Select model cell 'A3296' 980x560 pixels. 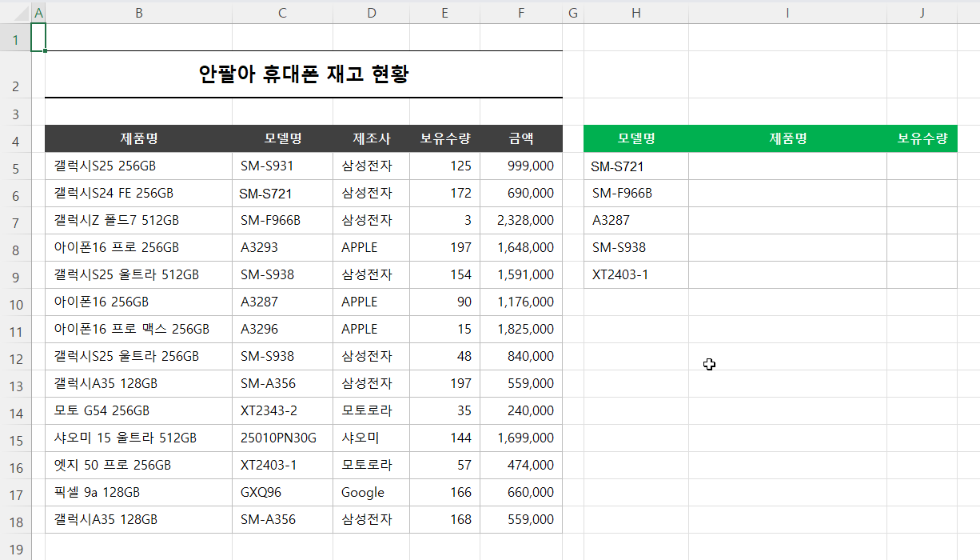click(x=282, y=330)
